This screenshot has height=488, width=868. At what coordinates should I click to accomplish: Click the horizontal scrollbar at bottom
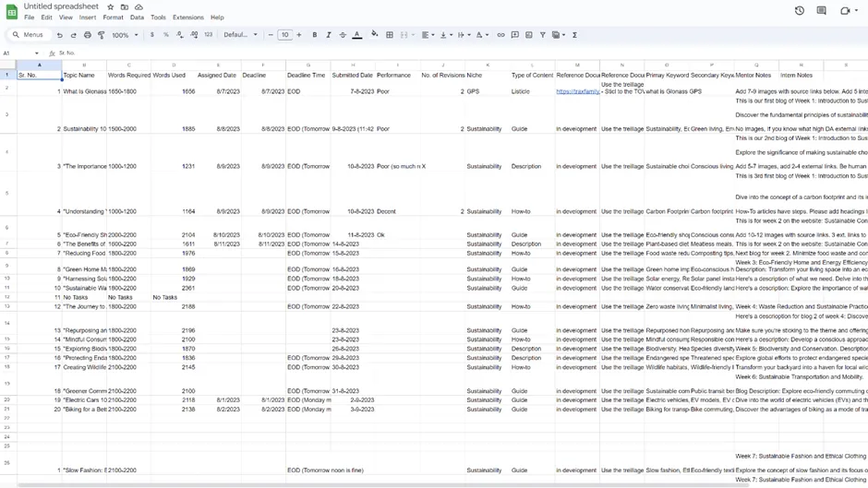pos(382,485)
